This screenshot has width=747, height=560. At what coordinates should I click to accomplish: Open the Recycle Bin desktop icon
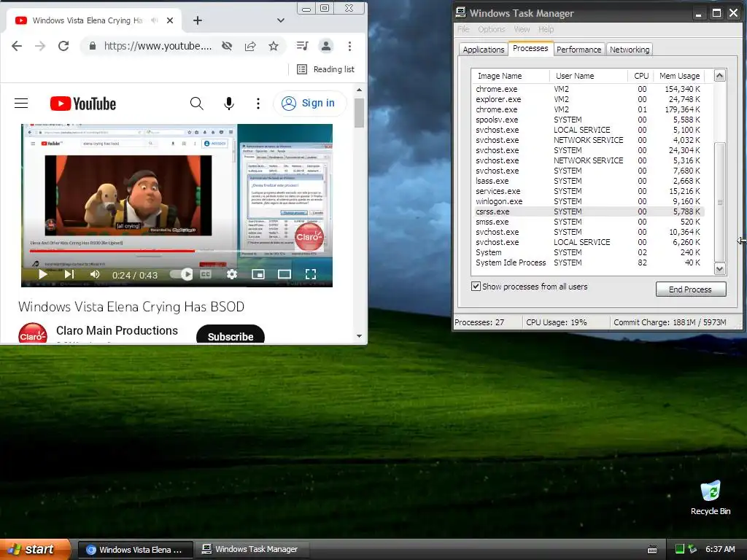pyautogui.click(x=711, y=498)
